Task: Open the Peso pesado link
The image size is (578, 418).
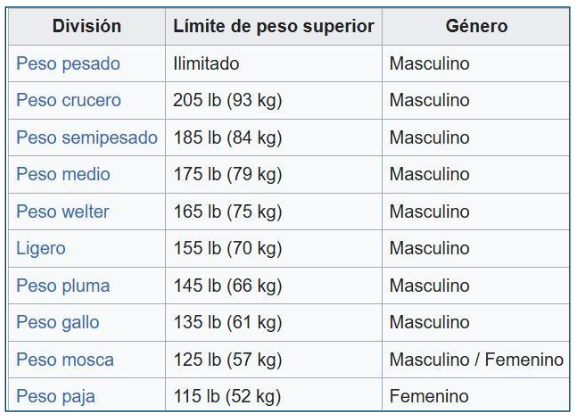Action: pos(68,64)
